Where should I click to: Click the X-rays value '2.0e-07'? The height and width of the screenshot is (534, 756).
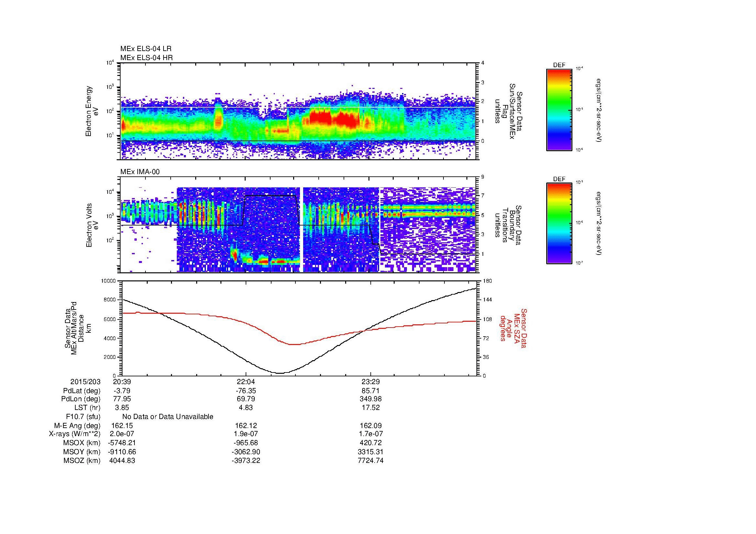click(122, 434)
